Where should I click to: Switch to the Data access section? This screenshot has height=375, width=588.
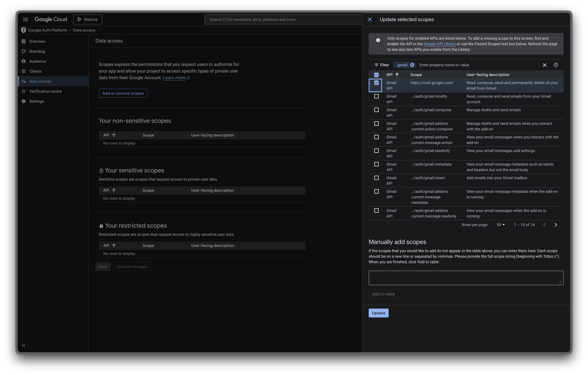[40, 81]
